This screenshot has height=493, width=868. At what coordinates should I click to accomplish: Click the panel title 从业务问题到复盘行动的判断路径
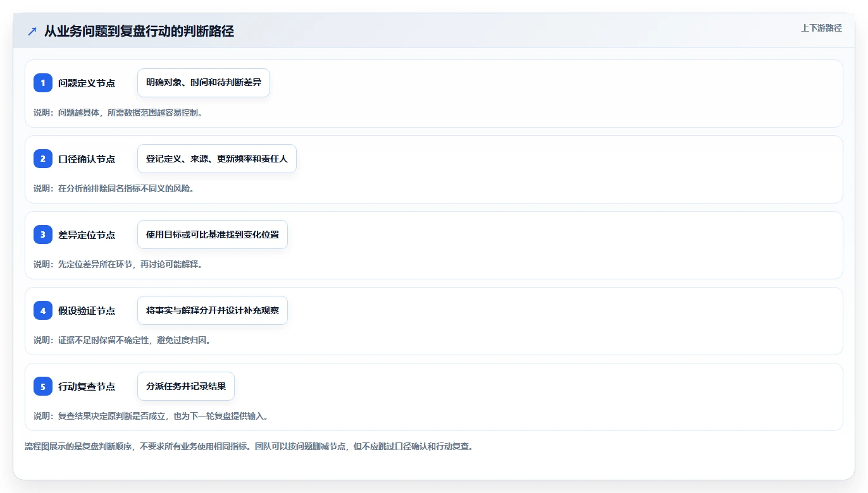[139, 32]
